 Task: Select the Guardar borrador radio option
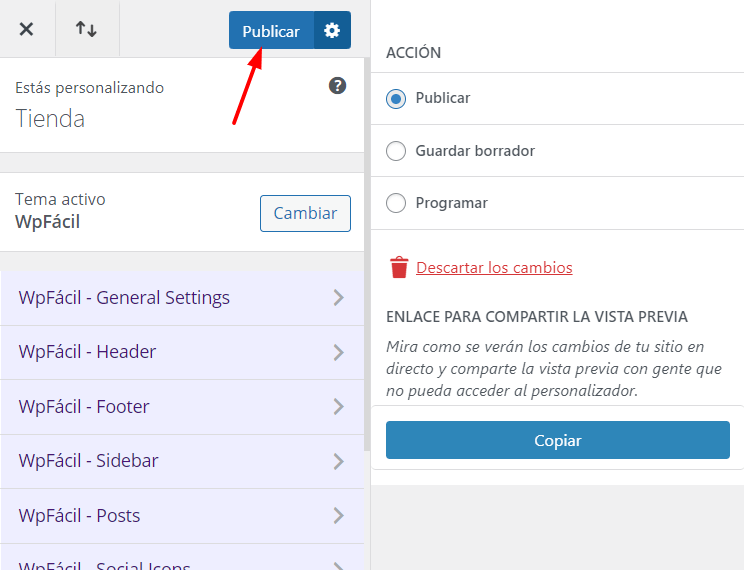pos(396,151)
